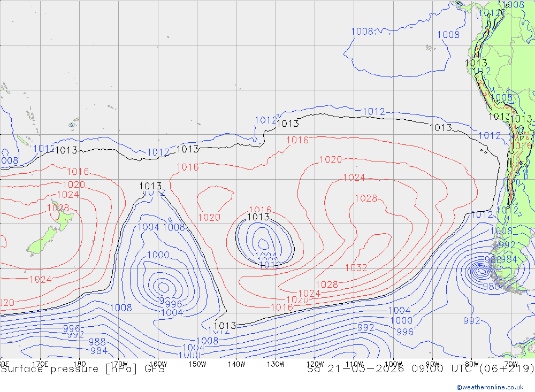Select the 160W longitude axis label
Image resolution: width=535 pixels, height=392 pixels.
158,364
